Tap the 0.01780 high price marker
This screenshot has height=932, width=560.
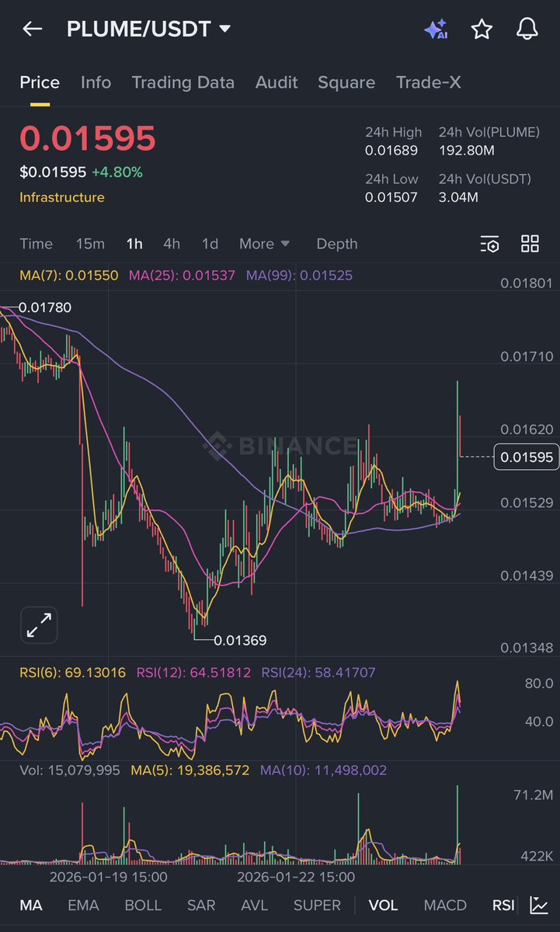pos(45,308)
